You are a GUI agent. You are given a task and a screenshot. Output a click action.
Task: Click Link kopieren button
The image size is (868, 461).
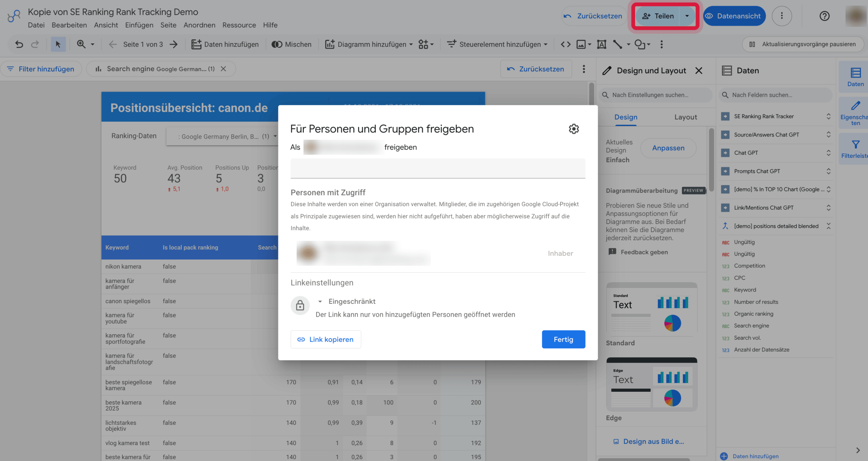[x=325, y=339]
